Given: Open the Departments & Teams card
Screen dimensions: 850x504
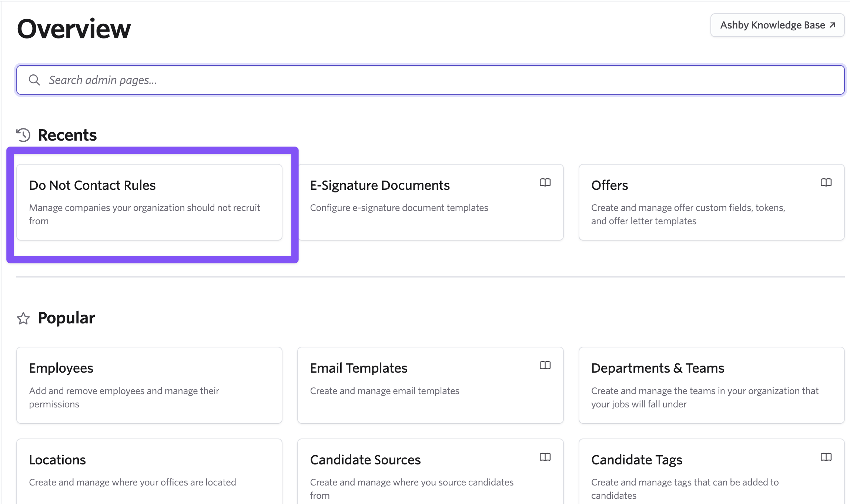Looking at the screenshot, I should pos(711,385).
